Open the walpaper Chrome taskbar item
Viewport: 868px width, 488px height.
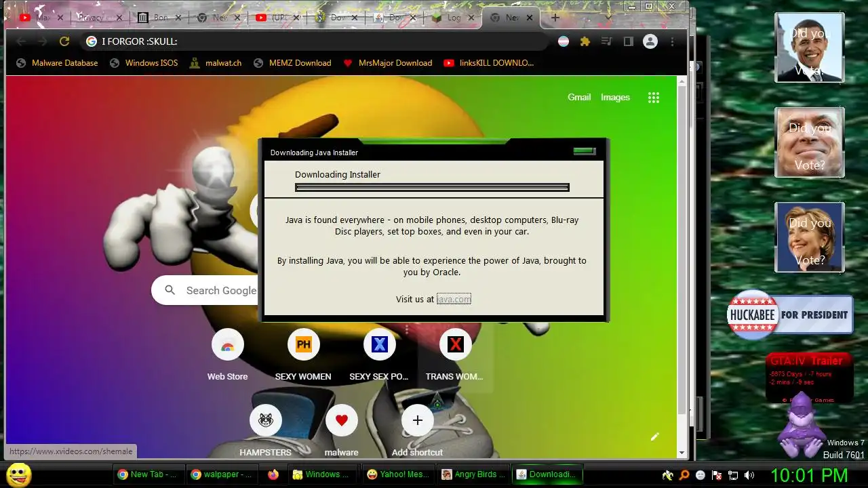click(x=220, y=474)
